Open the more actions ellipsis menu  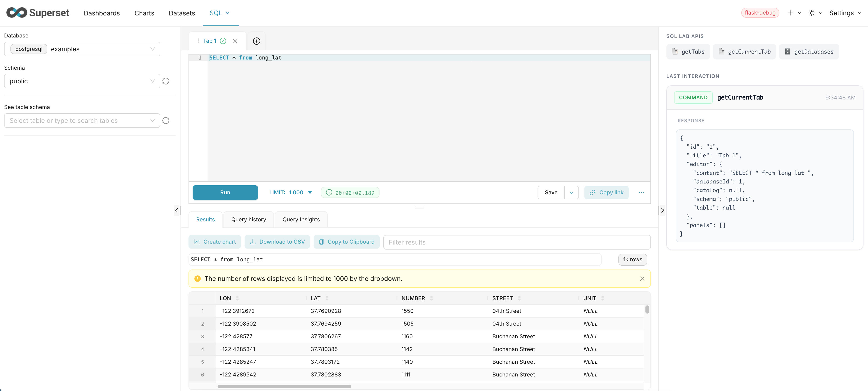click(641, 192)
